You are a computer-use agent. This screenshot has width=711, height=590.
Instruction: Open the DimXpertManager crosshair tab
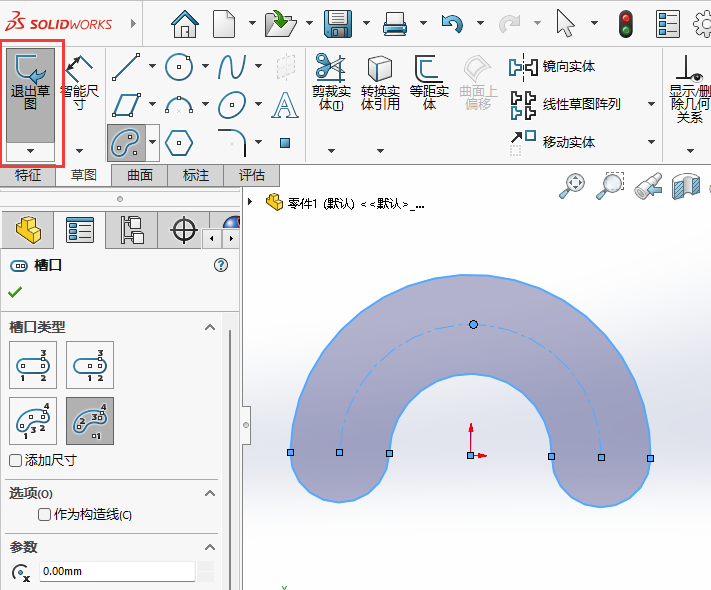[183, 230]
